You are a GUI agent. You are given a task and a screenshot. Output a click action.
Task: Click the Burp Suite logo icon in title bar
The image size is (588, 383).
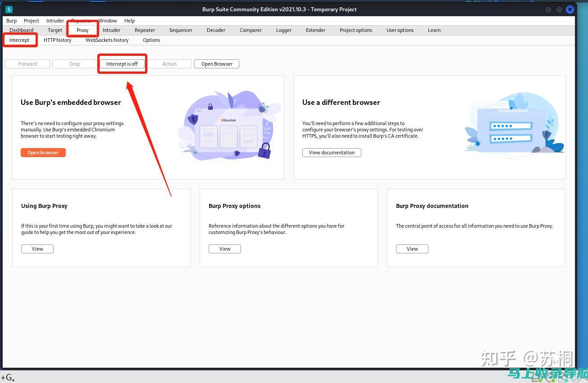tap(9, 9)
